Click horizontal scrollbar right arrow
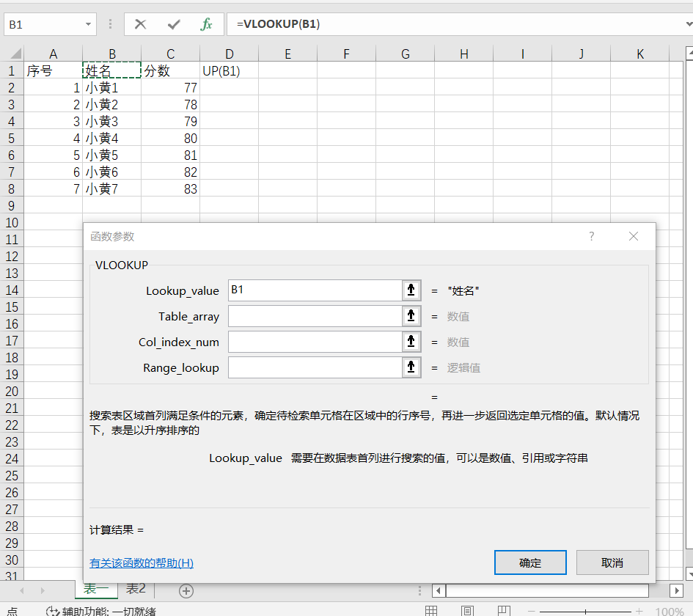 tap(677, 590)
